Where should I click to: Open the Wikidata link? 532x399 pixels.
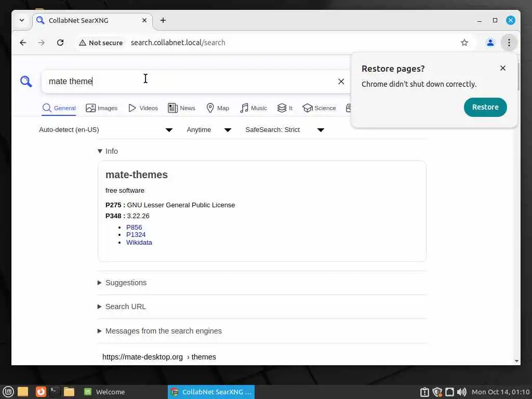(x=139, y=243)
